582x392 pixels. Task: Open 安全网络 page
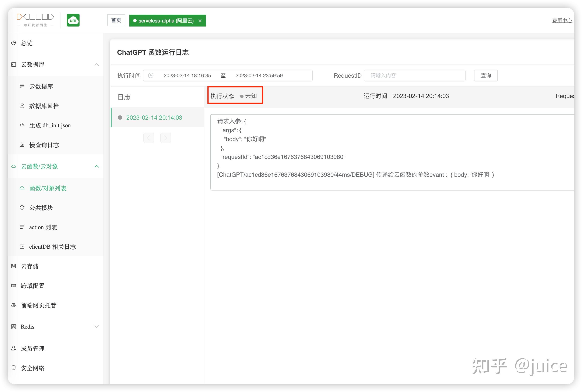(56, 368)
